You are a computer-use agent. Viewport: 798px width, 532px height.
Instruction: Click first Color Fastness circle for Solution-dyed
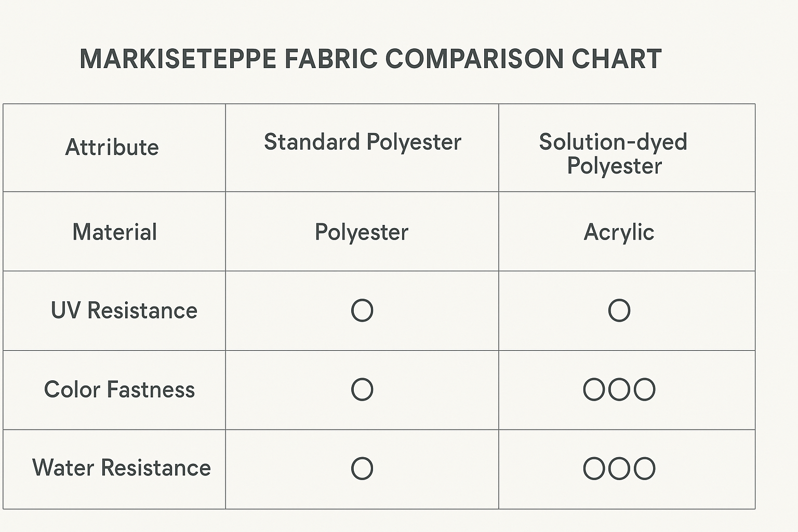594,390
